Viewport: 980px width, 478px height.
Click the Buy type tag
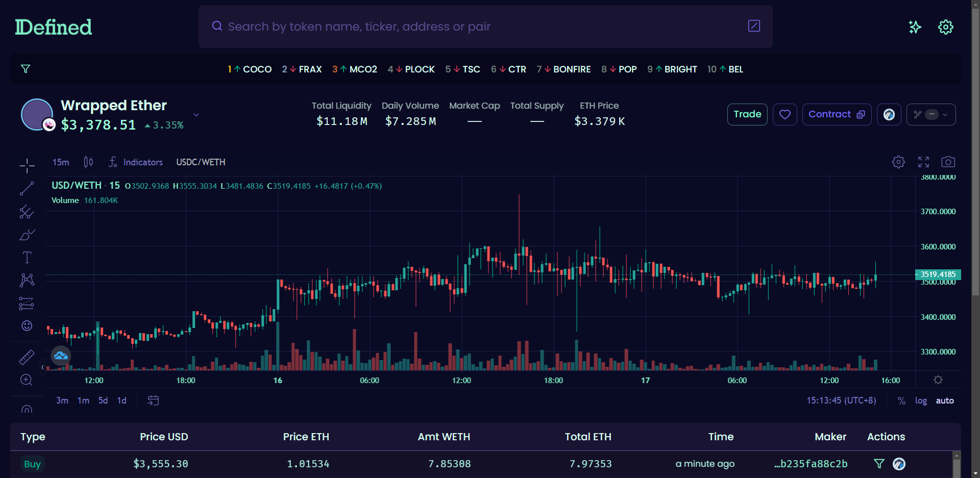pos(32,464)
